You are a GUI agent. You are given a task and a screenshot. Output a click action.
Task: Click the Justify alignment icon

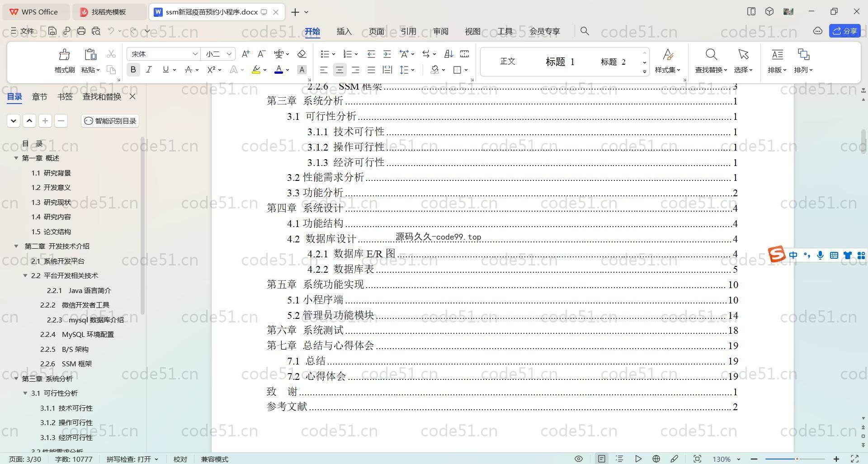pos(371,70)
